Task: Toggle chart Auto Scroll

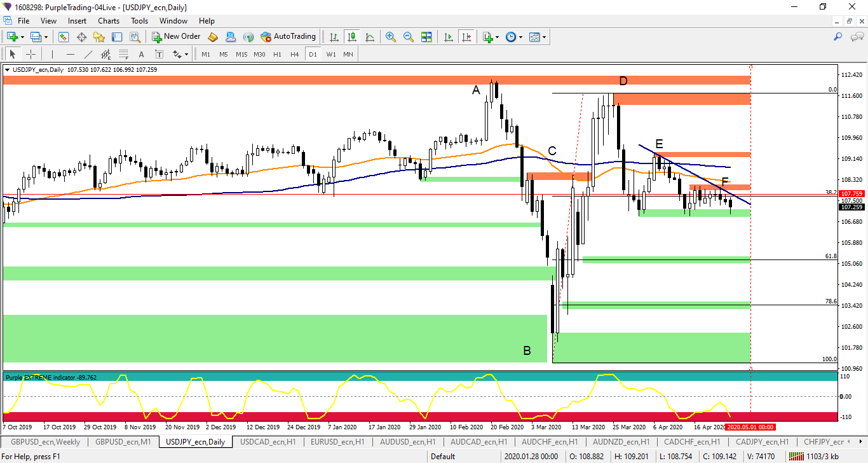Action: (449, 37)
